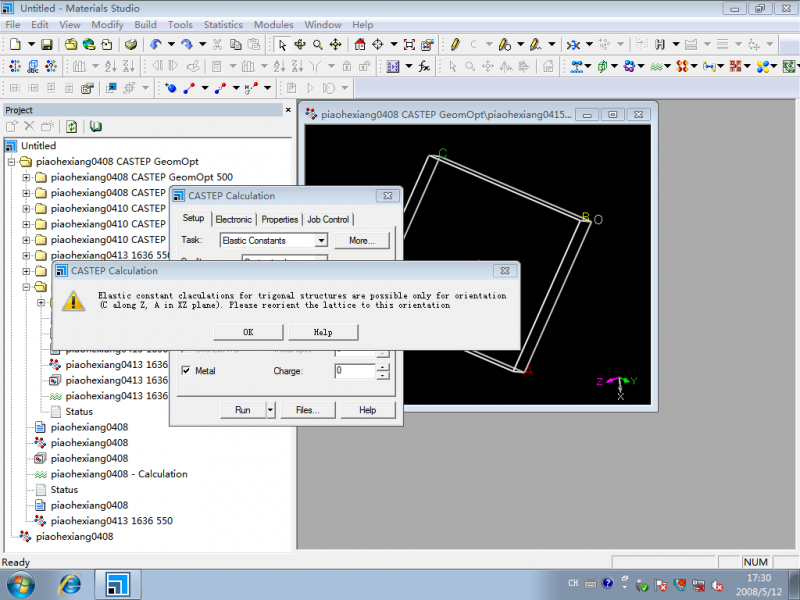Click the Sketch Atom pencil tool
Screen dimensions: 800x600
[455, 44]
